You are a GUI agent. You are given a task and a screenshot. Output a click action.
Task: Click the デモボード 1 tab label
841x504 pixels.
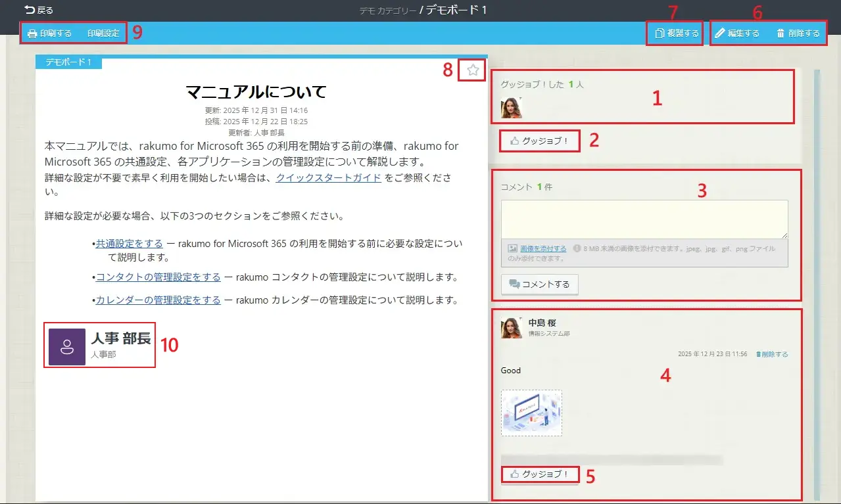[68, 62]
